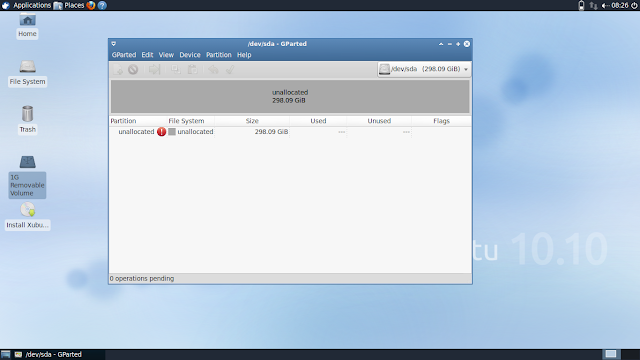
Task: Select the unallocated block in the disk graphic
Action: (290, 96)
